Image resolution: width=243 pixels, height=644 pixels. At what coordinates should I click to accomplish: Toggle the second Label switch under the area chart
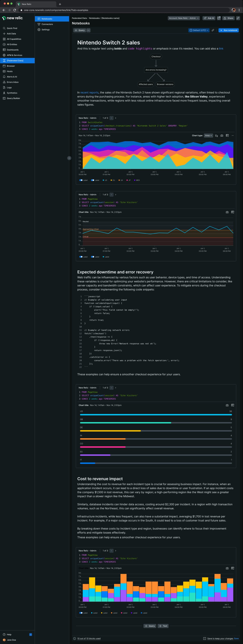tap(92, 180)
